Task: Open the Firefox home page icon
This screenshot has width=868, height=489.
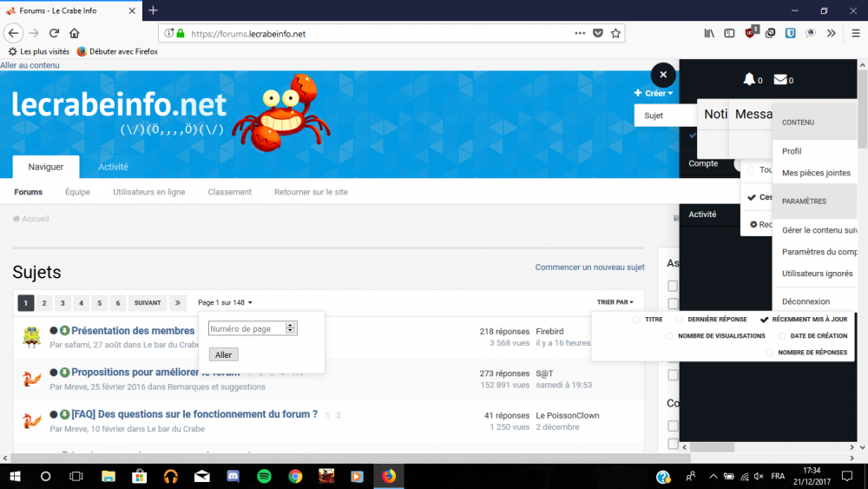Action: pyautogui.click(x=74, y=33)
